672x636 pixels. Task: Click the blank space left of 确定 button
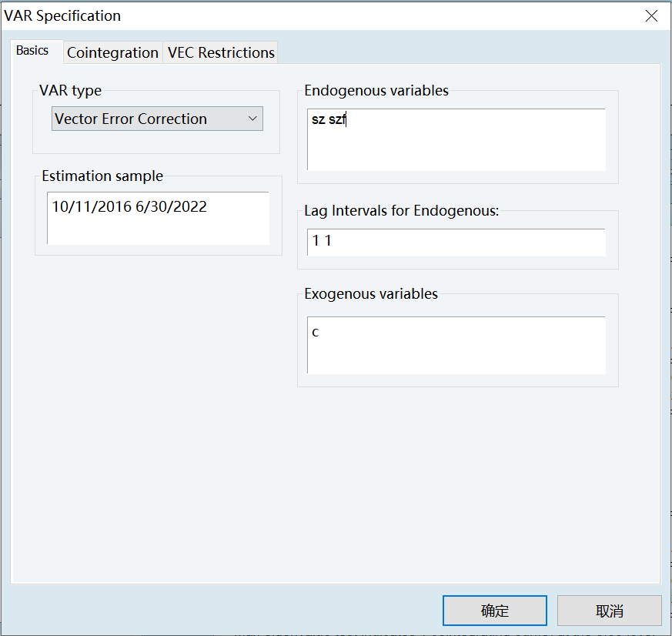point(231,611)
